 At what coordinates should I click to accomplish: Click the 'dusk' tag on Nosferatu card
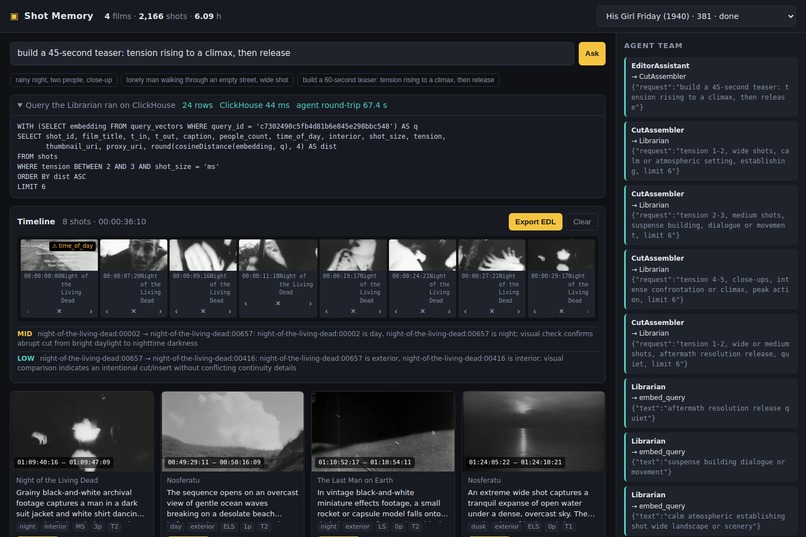478,526
